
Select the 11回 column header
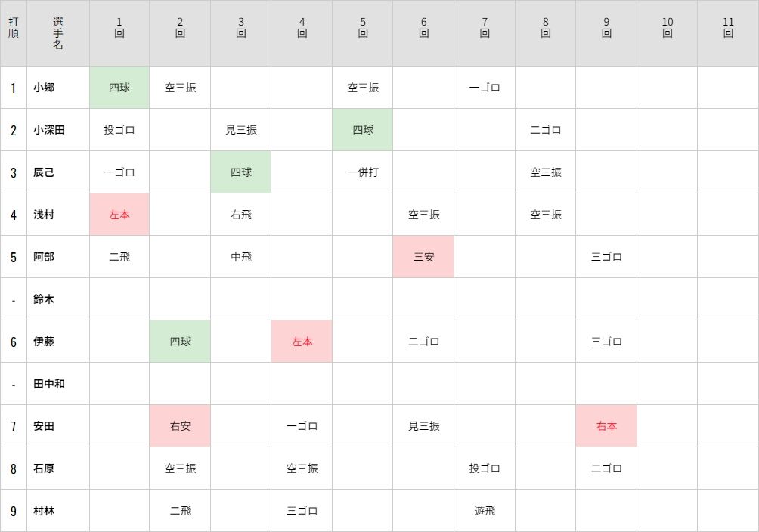tap(728, 33)
